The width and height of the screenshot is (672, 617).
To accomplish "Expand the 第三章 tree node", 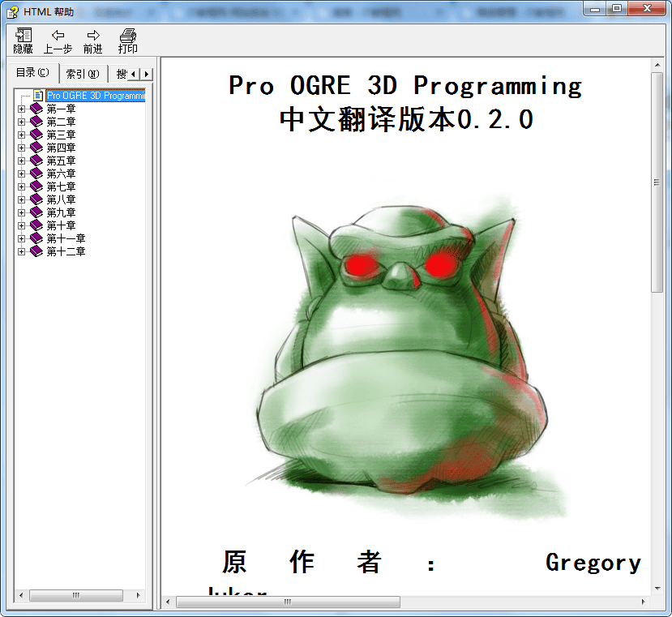I will (21, 134).
